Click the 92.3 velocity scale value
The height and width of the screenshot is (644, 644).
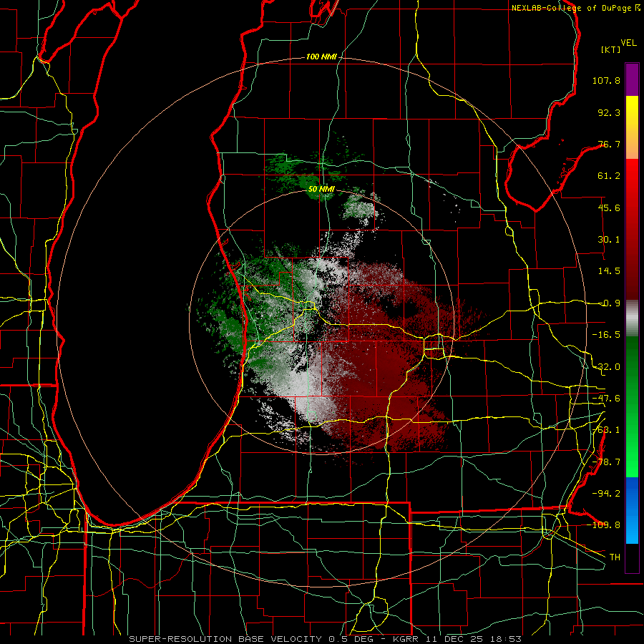609,112
